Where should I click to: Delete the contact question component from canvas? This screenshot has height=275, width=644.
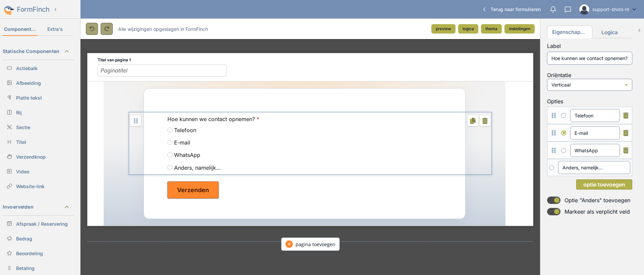485,121
